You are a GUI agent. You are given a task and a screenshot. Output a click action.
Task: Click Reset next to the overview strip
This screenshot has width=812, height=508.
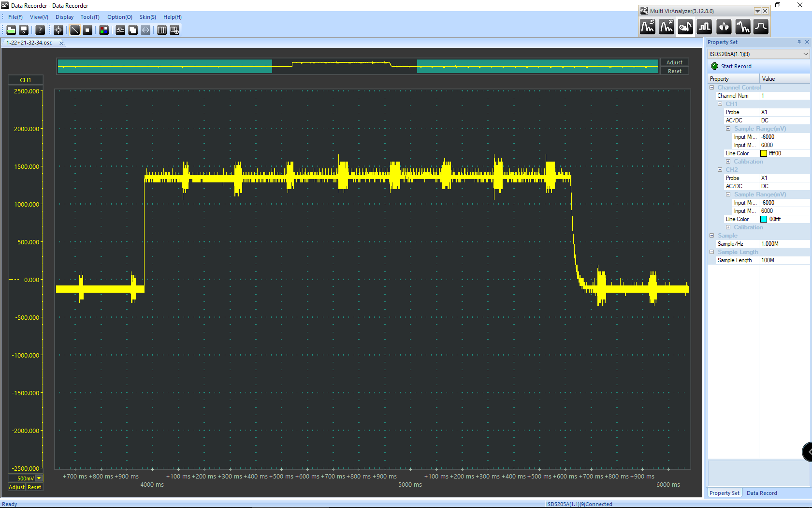(674, 71)
